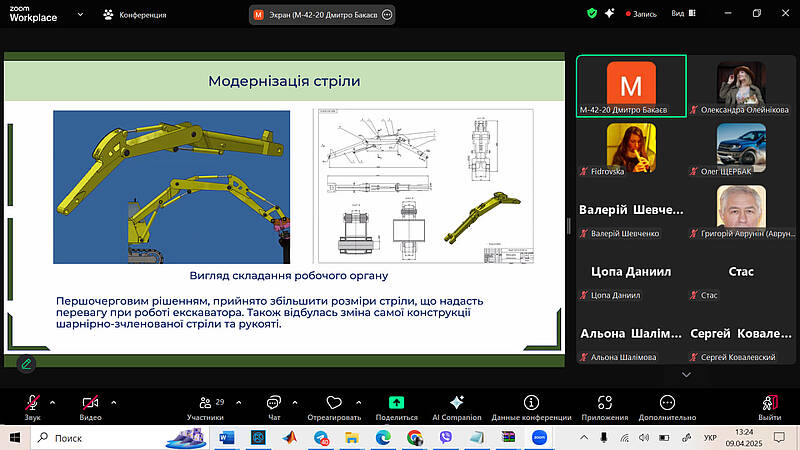The height and width of the screenshot is (450, 800).
Task: Open the Zoom Workplace dropdown arrow
Action: (80, 14)
